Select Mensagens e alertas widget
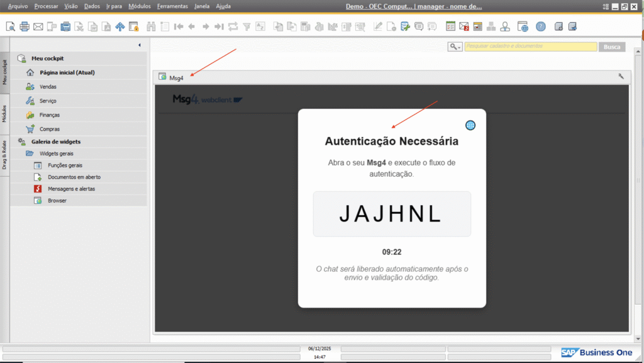 (71, 189)
